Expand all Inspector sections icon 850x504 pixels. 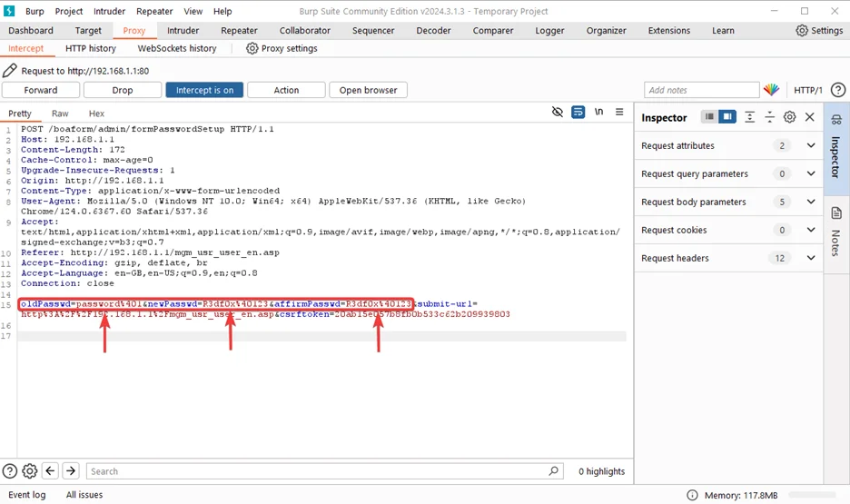tap(750, 117)
